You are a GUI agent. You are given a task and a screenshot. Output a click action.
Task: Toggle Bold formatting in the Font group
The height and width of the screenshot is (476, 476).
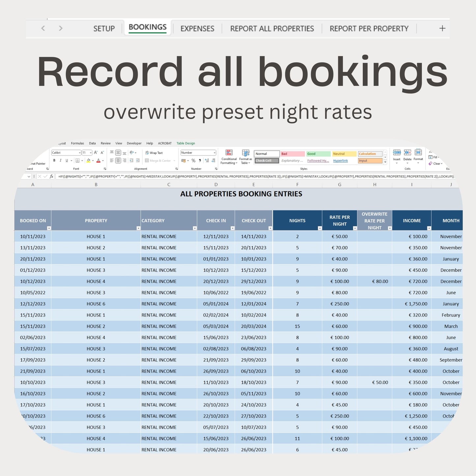point(54,161)
